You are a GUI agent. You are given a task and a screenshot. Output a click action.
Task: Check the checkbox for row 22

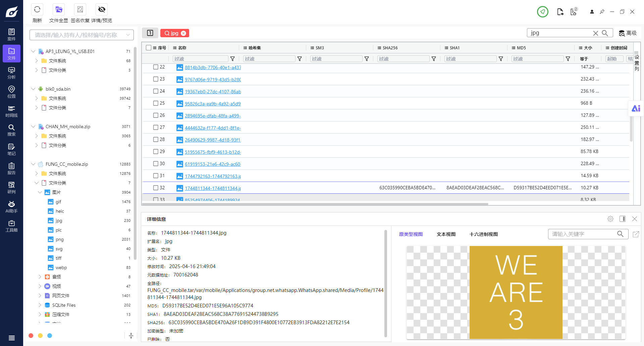point(156,67)
